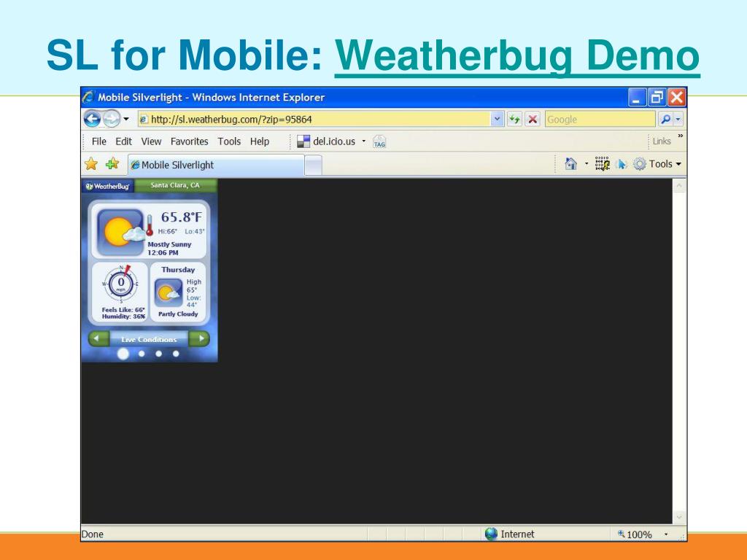Click the Mostly Sunny weather icon
Screen dimensions: 747x560
click(121, 232)
